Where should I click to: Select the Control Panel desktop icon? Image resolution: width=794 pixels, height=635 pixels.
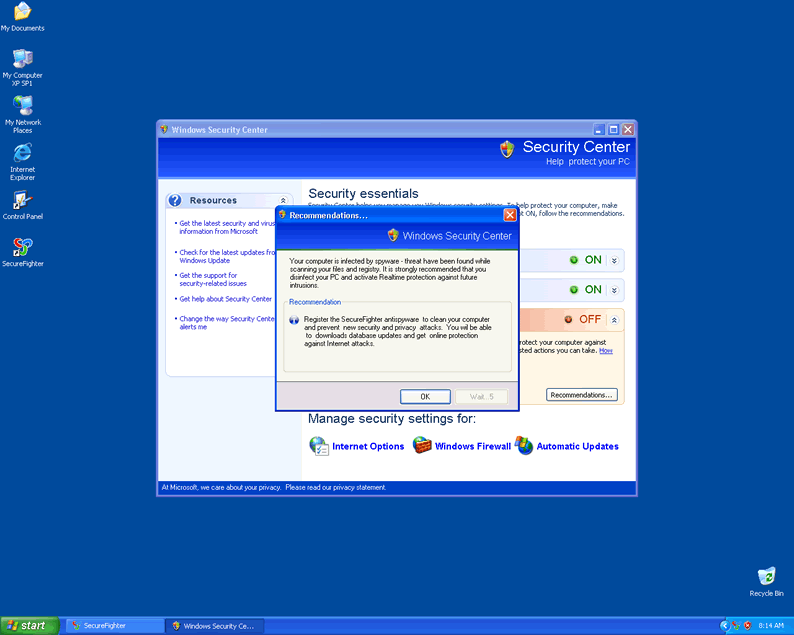click(22, 201)
